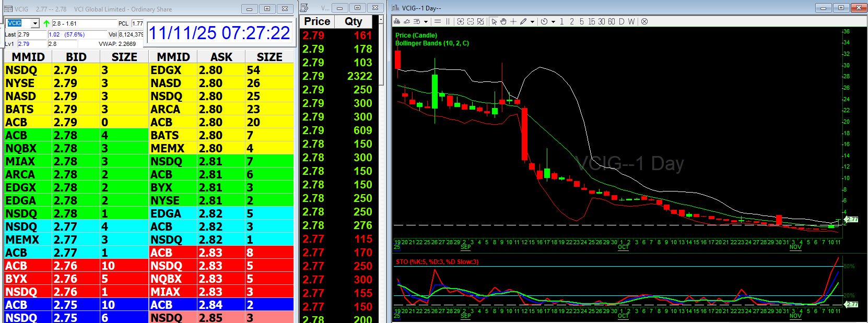Select the 60 minute timeframe button
The height and width of the screenshot is (323, 868).
[x=611, y=21]
